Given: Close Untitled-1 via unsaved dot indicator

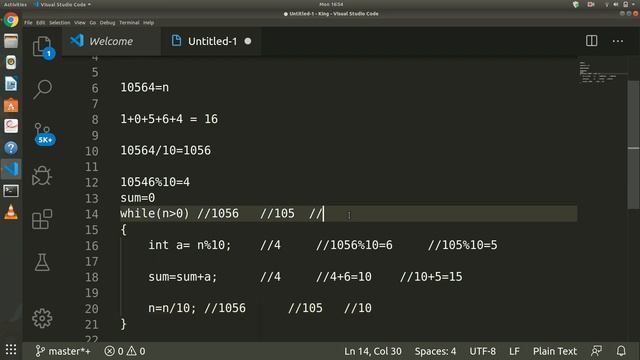Looking at the screenshot, I should click(248, 41).
